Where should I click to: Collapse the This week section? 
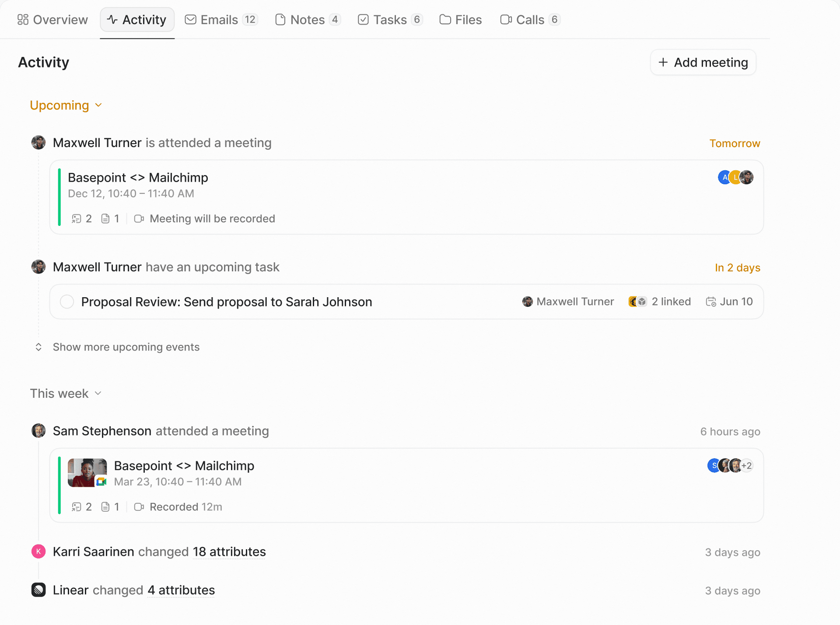pos(66,393)
